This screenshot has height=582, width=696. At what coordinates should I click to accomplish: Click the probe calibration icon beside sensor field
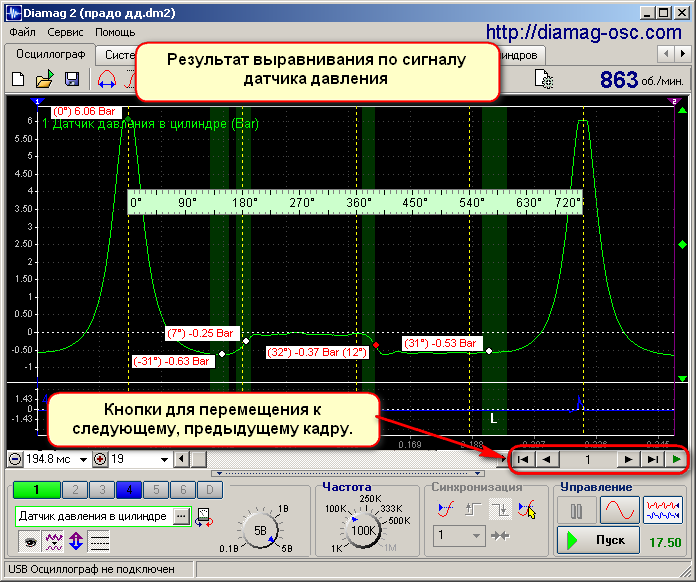pyautogui.click(x=204, y=518)
